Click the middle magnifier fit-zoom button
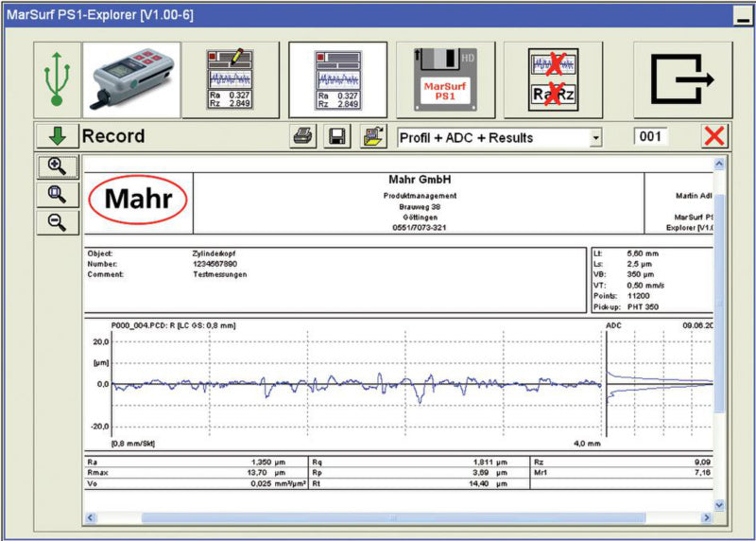This screenshot has width=756, height=541. click(57, 194)
